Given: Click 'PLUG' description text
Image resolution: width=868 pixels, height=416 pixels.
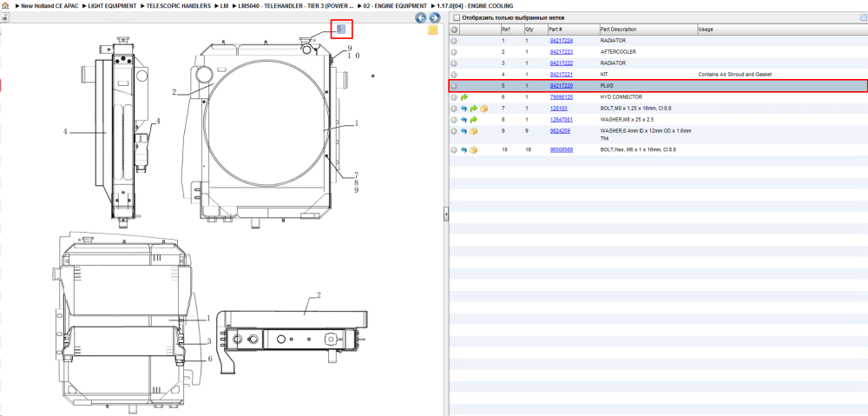Looking at the screenshot, I should click(x=607, y=86).
